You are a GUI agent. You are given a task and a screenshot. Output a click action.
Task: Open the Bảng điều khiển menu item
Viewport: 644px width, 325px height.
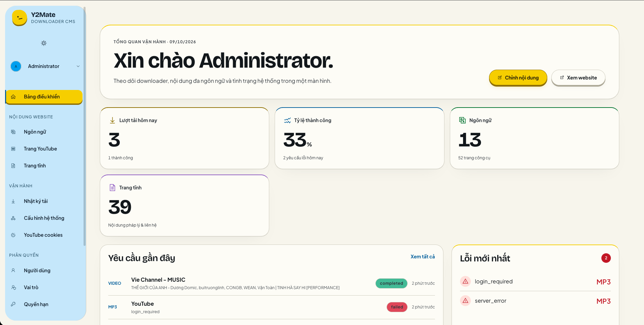pyautogui.click(x=44, y=97)
